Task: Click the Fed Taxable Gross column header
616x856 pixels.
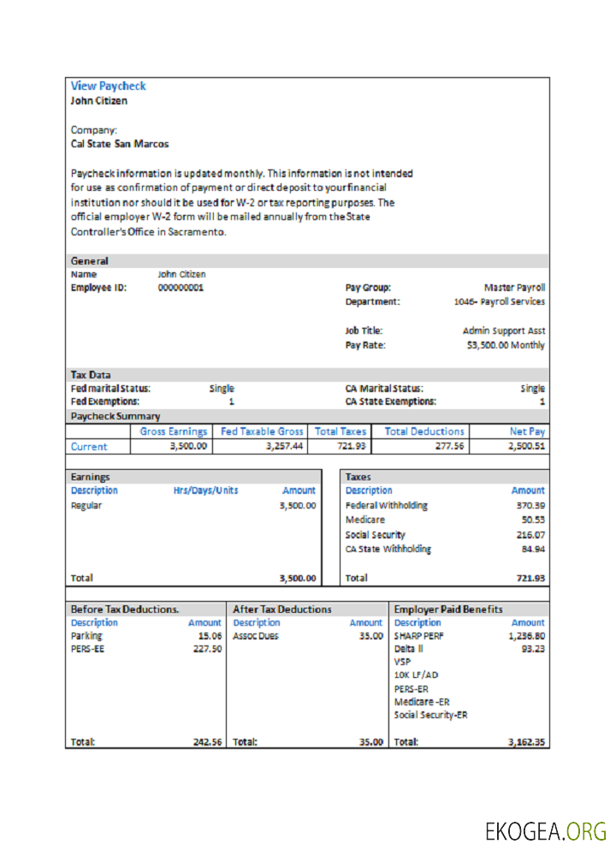Action: [x=262, y=431]
